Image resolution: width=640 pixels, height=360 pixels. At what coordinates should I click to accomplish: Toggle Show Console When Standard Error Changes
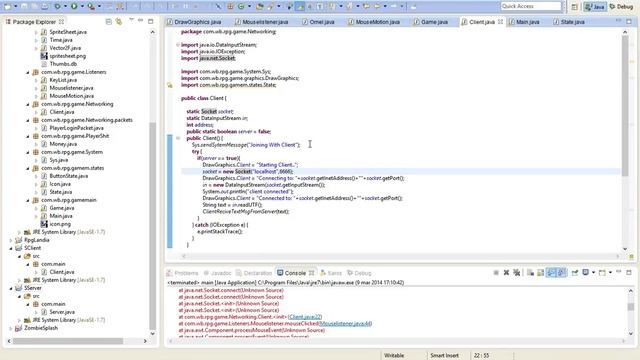pos(562,272)
